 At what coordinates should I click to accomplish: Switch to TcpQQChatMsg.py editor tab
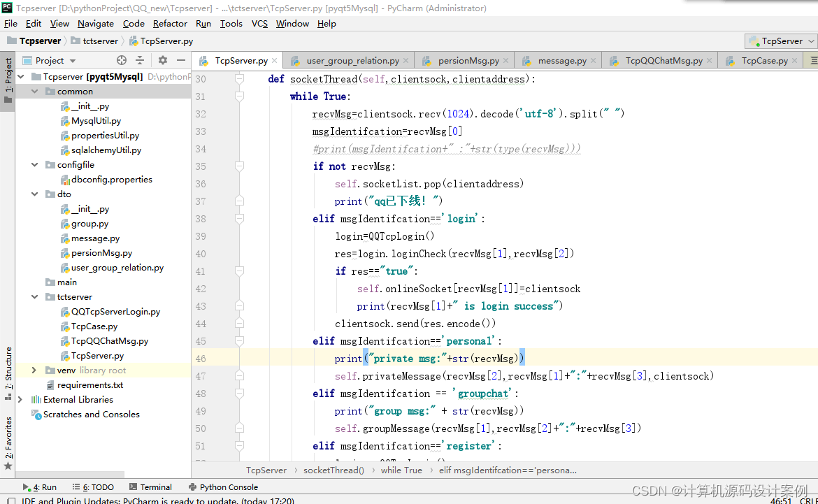pos(660,61)
